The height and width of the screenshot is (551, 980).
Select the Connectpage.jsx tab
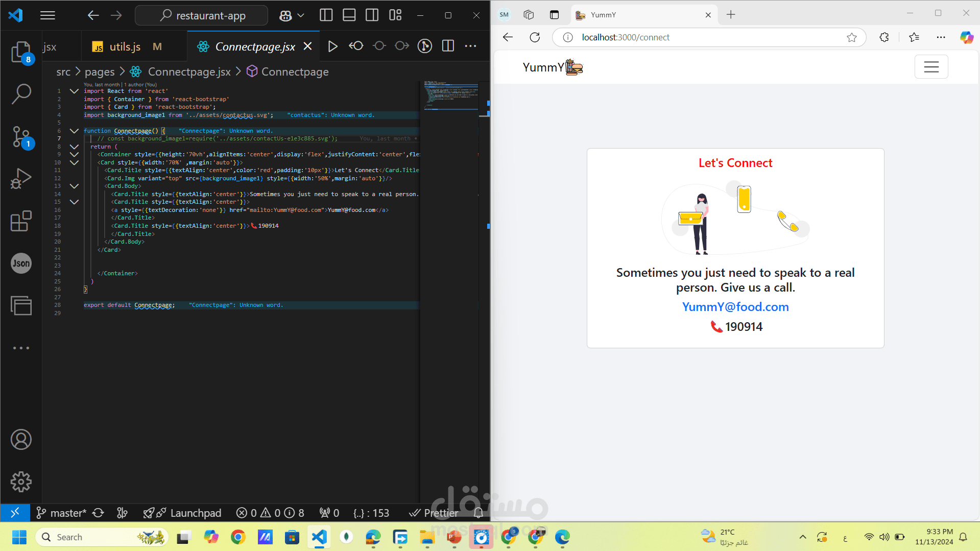tap(254, 47)
